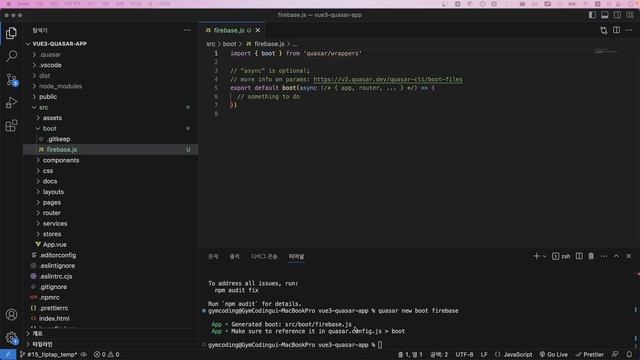Image resolution: width=640 pixels, height=360 pixels.
Task: Open terminal launch profile dropdown arrow
Action: [x=544, y=256]
